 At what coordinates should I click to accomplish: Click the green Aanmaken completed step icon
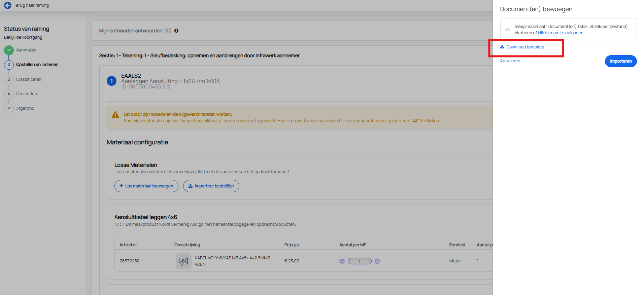point(9,50)
